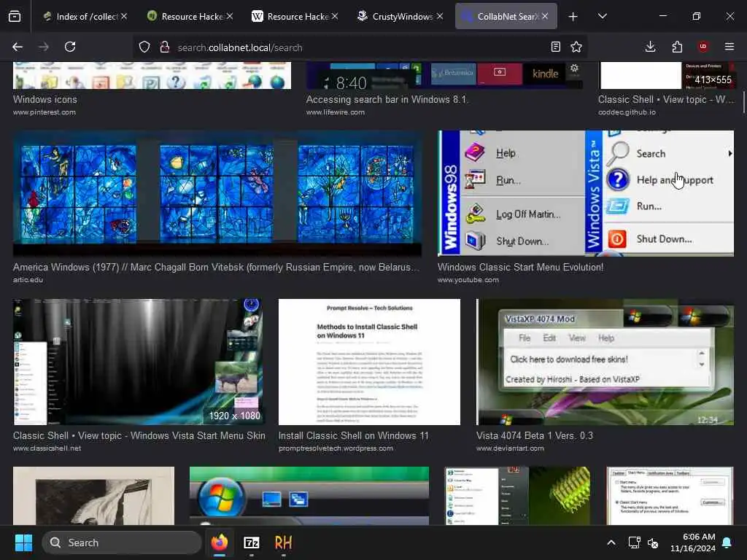Open a new tab with the plus button
Viewport: 747px width, 560px height.
click(x=573, y=17)
